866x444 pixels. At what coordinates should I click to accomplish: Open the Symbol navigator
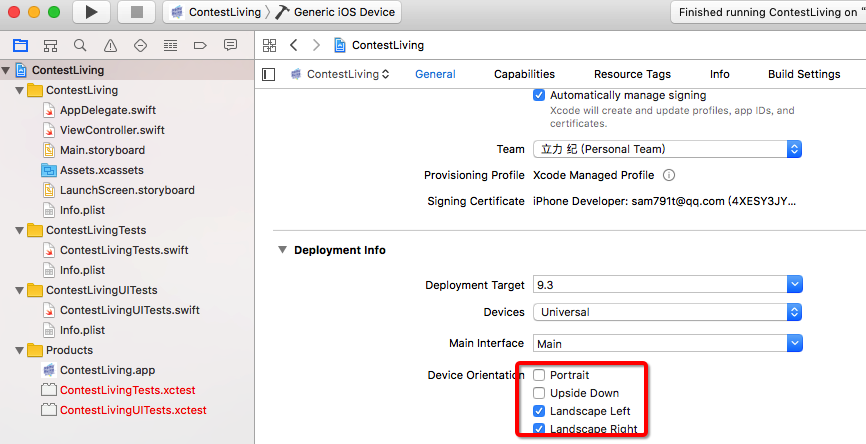pyautogui.click(x=50, y=45)
